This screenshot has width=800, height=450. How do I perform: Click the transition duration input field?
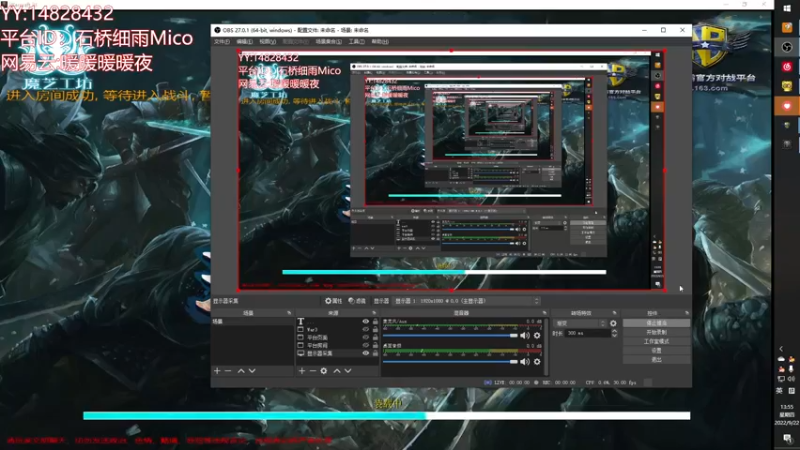pos(587,333)
